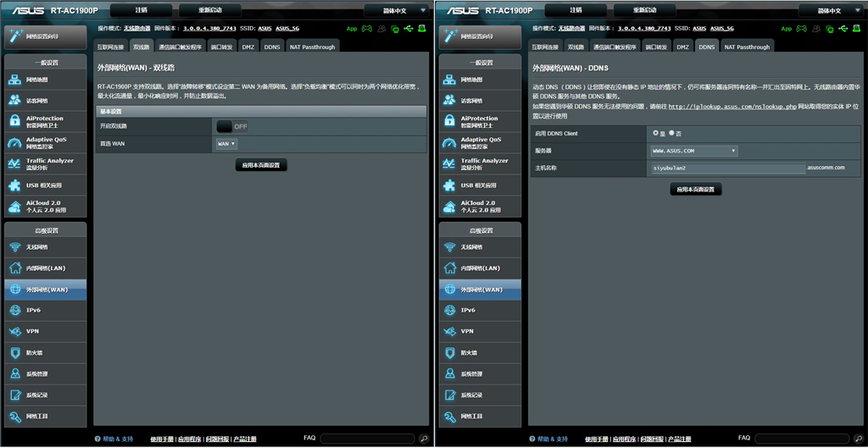The width and height of the screenshot is (868, 448).
Task: Click 重新启动 reboot button in DDNS window
Action: coord(645,10)
